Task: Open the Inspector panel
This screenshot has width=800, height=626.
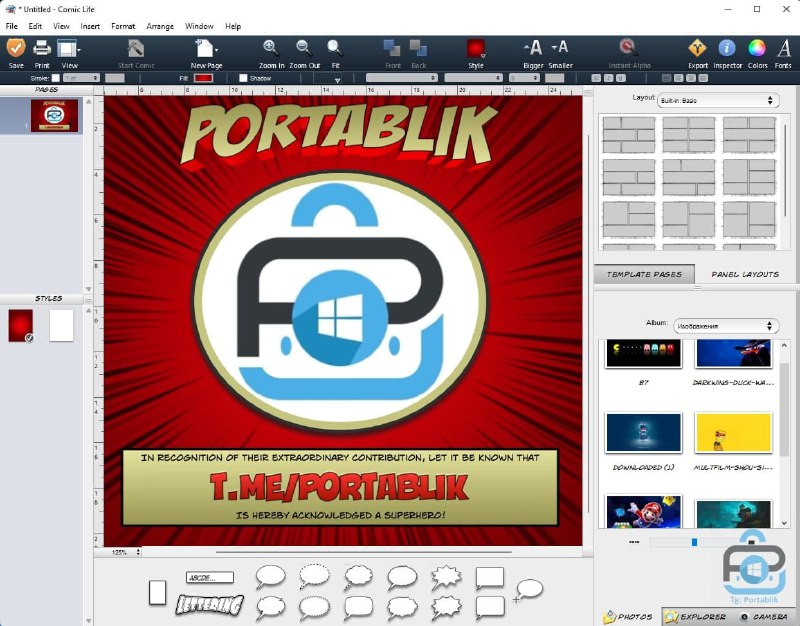Action: click(727, 48)
